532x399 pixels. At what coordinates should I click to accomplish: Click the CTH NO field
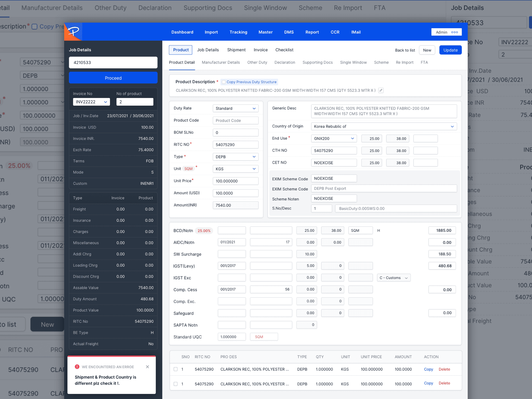coord(334,151)
